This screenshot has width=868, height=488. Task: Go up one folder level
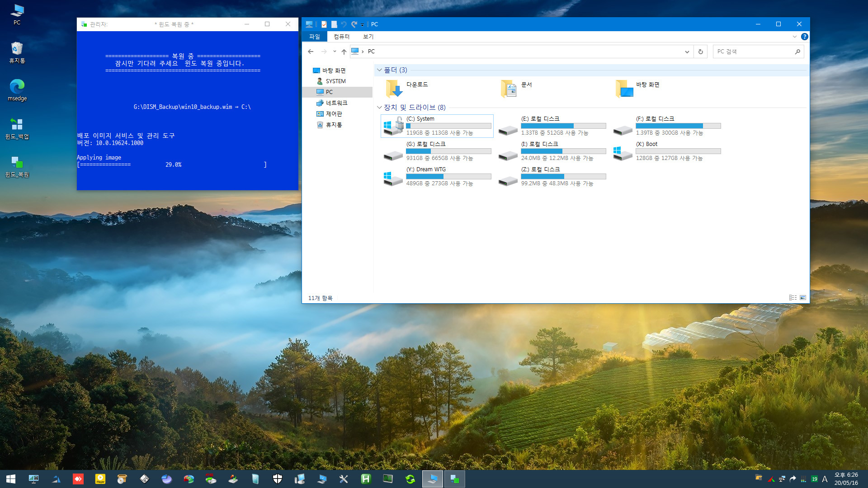344,52
